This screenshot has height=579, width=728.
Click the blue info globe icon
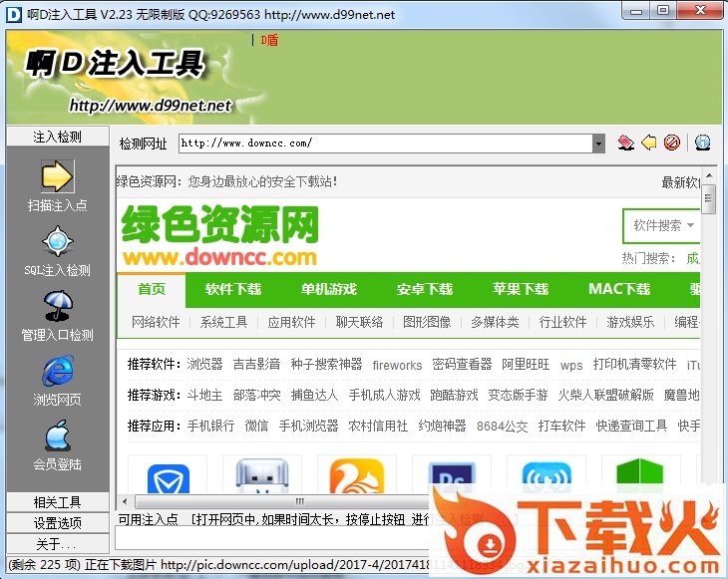pyautogui.click(x=702, y=144)
